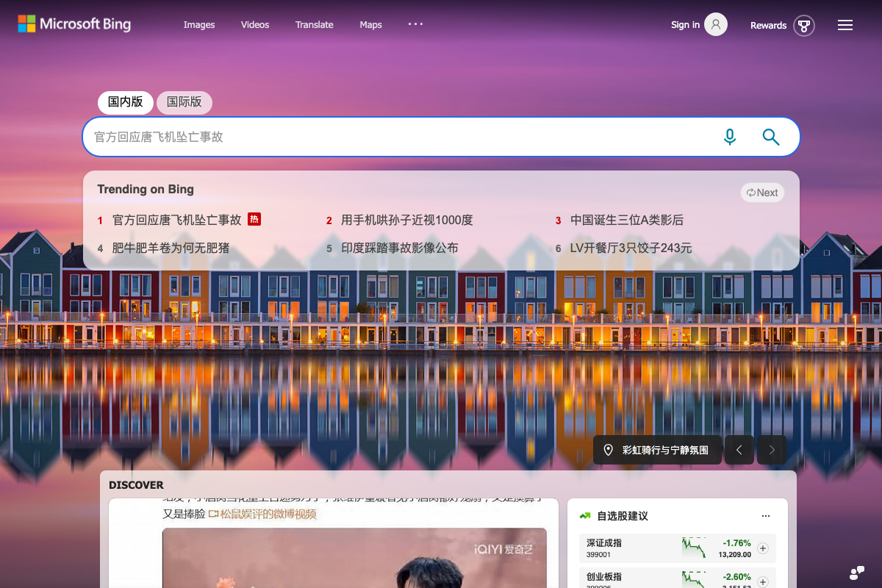
Task: Click the magnifier search icon
Action: coord(770,137)
